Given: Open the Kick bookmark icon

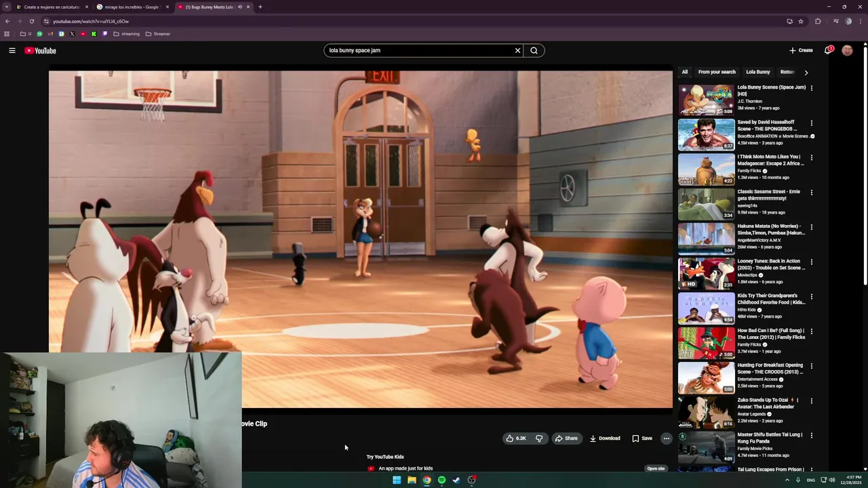Looking at the screenshot, I should 94,34.
